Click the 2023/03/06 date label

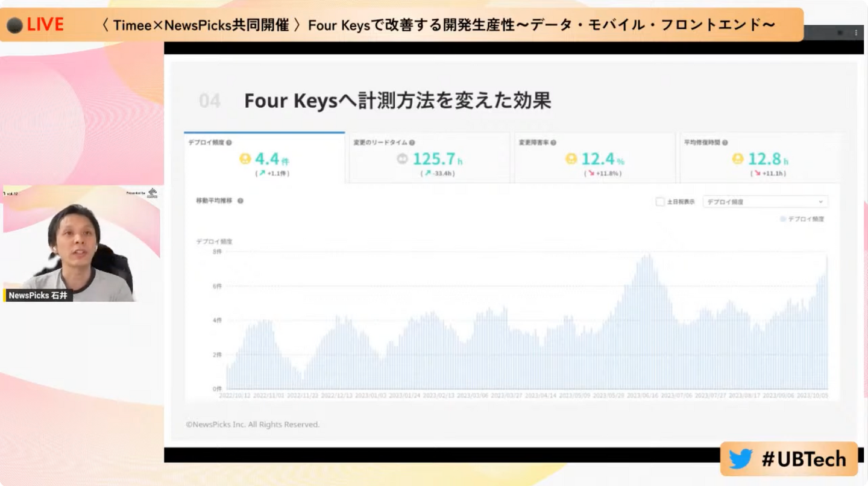(x=473, y=396)
